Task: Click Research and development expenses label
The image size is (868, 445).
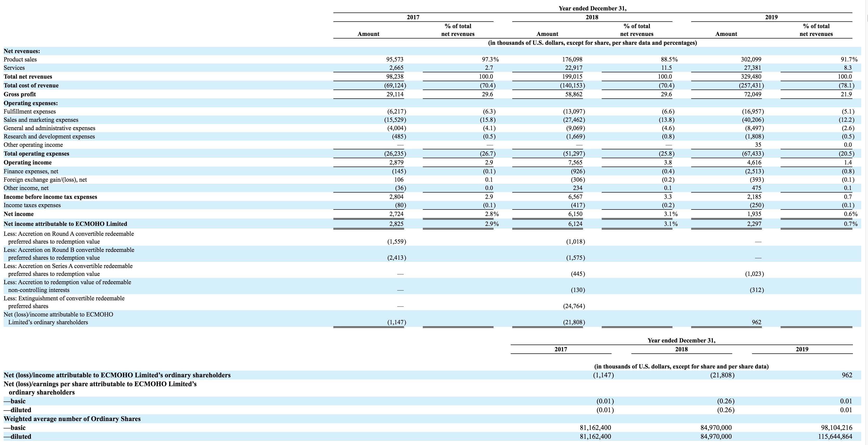Action: click(x=49, y=137)
